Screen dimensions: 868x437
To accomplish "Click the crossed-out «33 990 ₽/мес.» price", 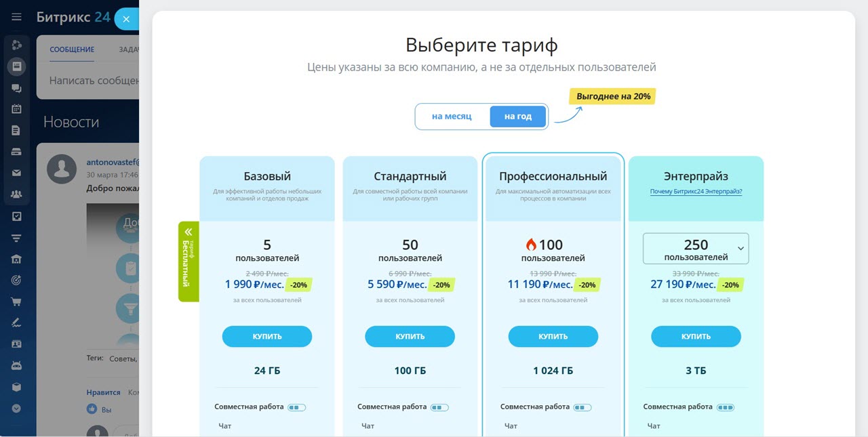I will click(x=696, y=273).
